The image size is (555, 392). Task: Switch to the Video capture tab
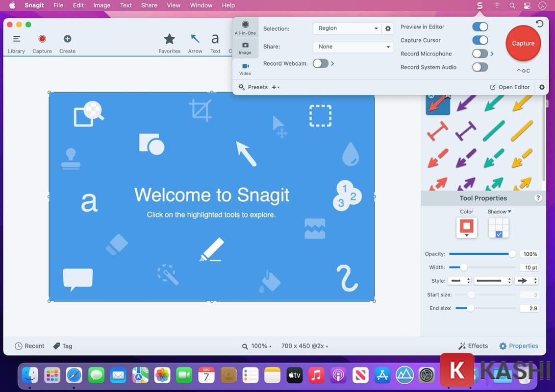coord(245,70)
